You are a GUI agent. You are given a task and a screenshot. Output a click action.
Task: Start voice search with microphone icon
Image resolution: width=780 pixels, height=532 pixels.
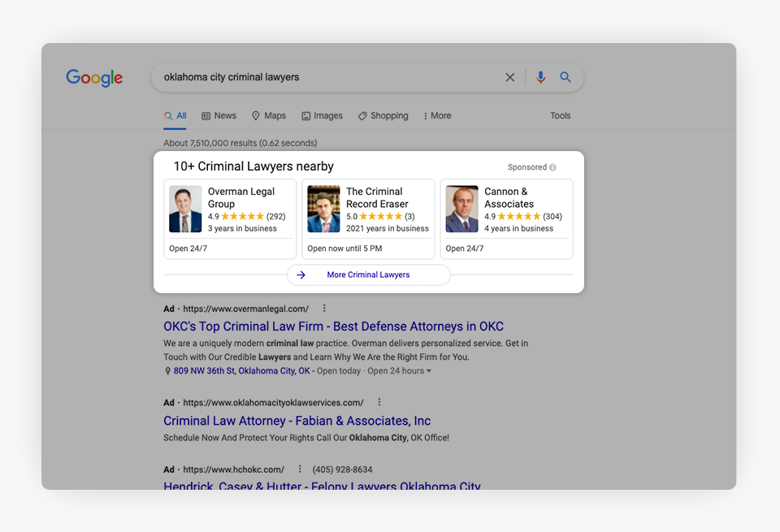541,78
